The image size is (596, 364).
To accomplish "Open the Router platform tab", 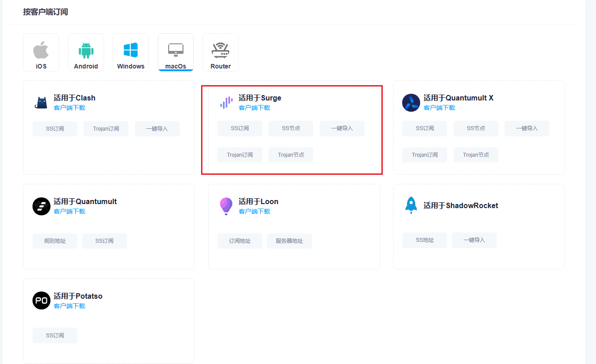I will 220,53.
